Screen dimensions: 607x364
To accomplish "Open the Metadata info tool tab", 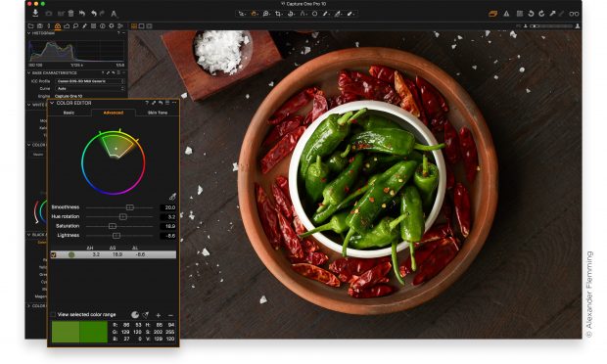I will pyautogui.click(x=102, y=25).
